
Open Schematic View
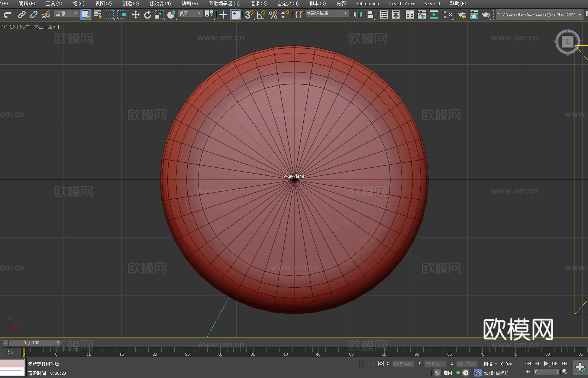tap(448, 14)
